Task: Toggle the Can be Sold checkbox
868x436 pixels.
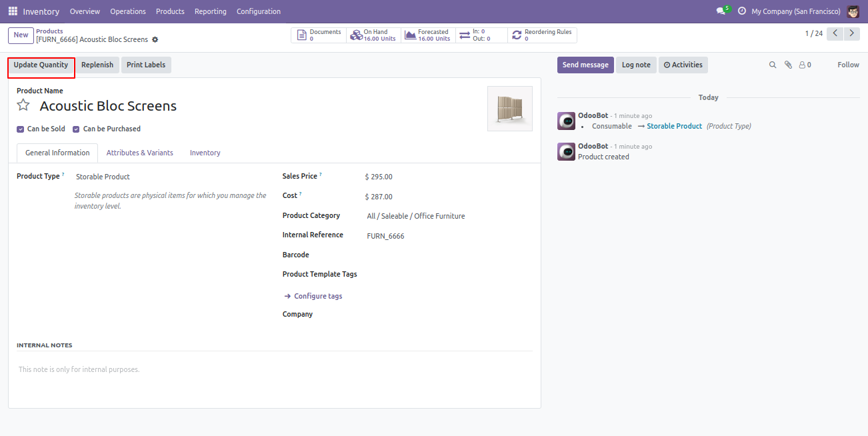Action: (20, 129)
